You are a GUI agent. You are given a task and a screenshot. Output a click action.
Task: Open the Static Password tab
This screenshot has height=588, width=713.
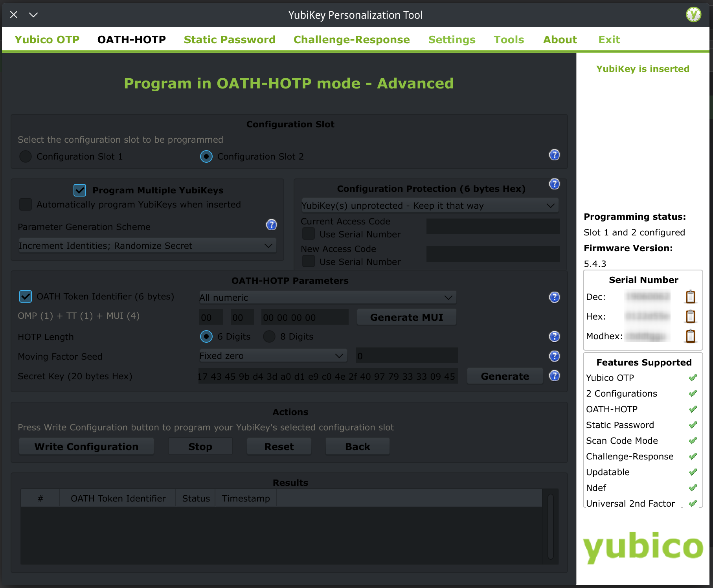coord(229,39)
